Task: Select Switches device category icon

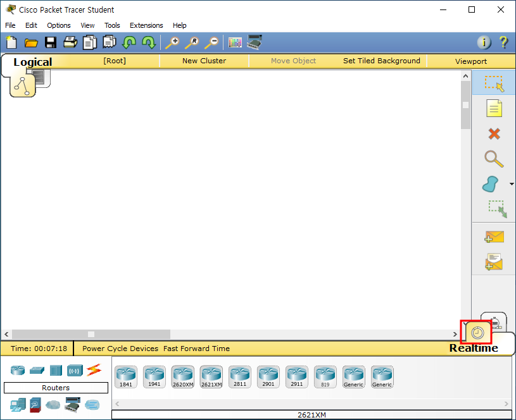Action: tap(37, 370)
